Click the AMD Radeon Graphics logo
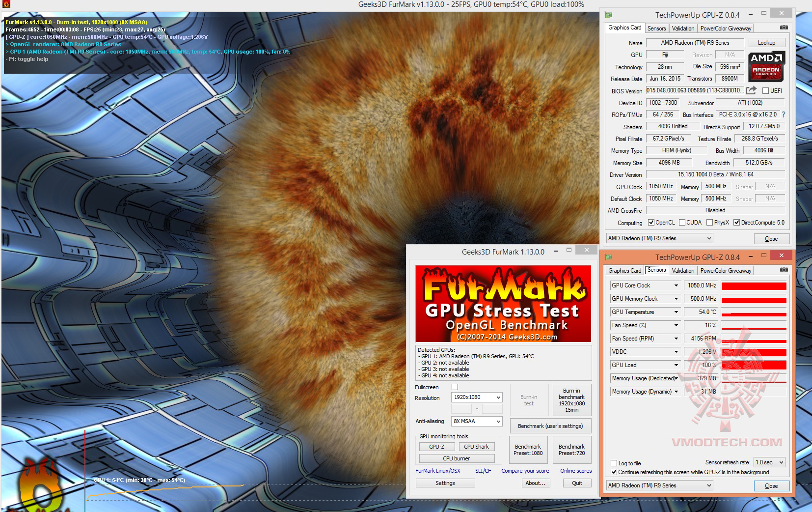Image resolution: width=812 pixels, height=512 pixels. [766, 66]
